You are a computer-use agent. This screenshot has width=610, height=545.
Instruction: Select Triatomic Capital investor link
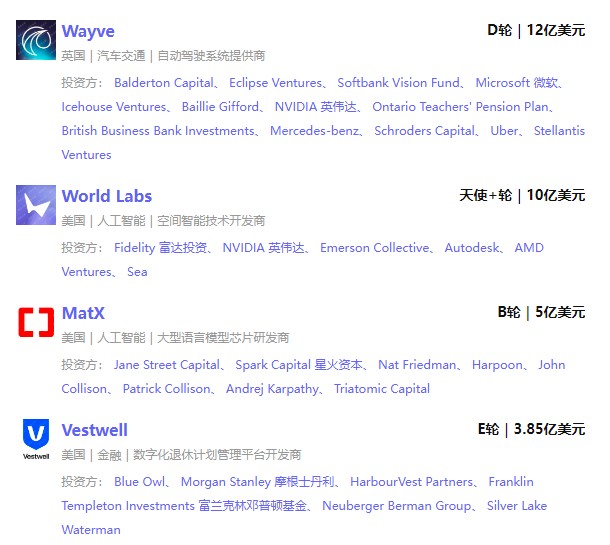[382, 389]
